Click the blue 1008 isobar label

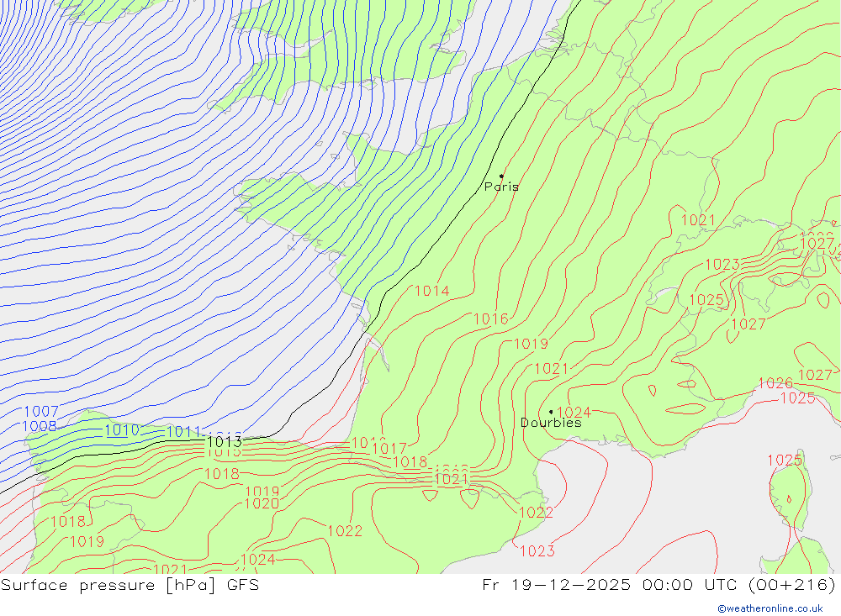click(40, 426)
